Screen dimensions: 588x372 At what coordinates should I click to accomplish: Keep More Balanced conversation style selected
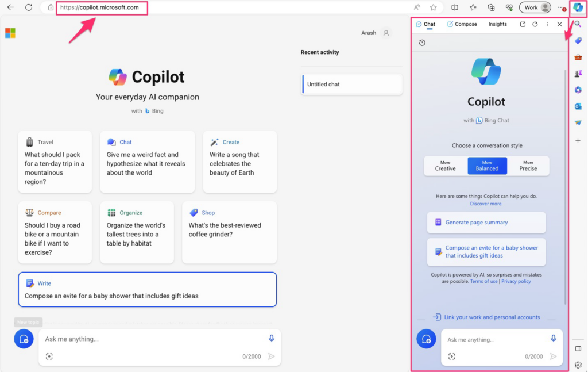pyautogui.click(x=487, y=166)
